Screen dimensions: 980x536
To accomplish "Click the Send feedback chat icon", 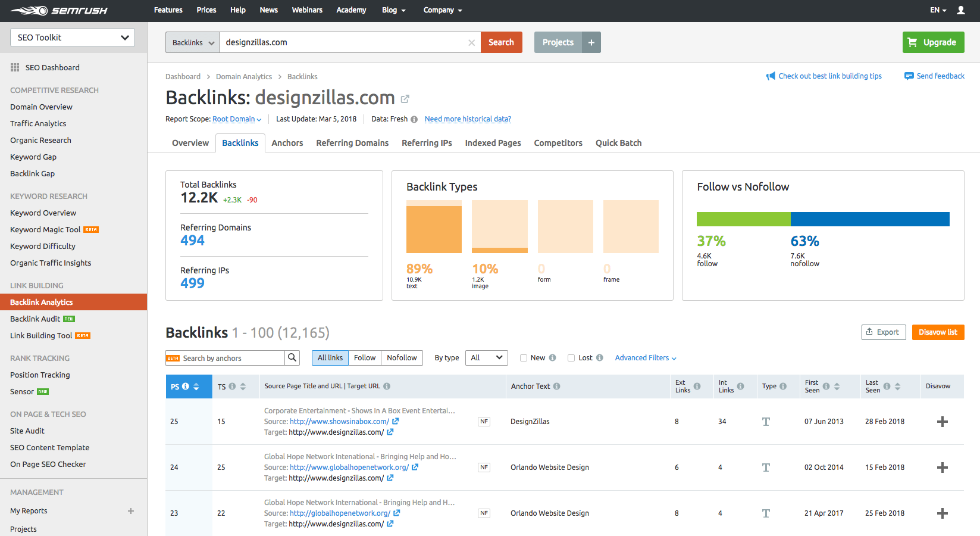I will pos(909,76).
